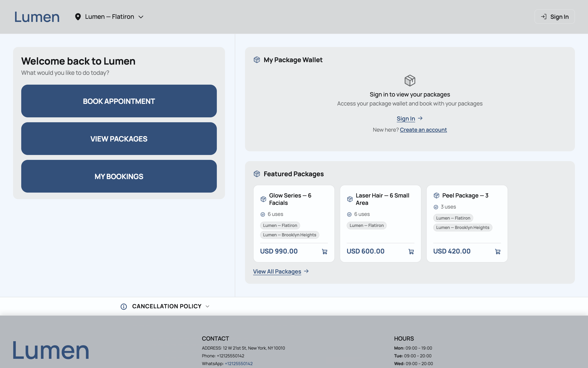Click the USD 420.00 price
The image size is (588, 368).
pos(452,251)
